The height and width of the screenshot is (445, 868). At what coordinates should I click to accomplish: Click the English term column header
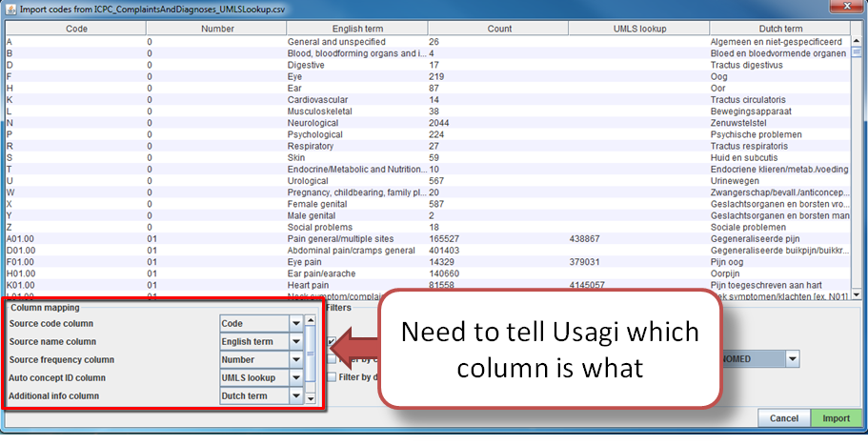coord(354,29)
